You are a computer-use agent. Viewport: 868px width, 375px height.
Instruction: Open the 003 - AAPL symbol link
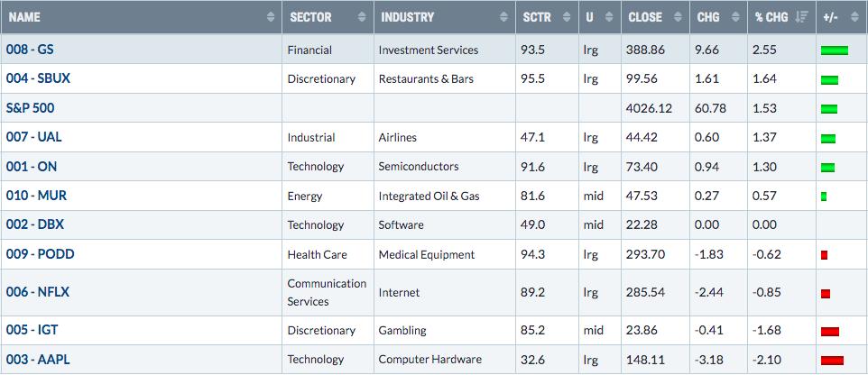[38, 360]
